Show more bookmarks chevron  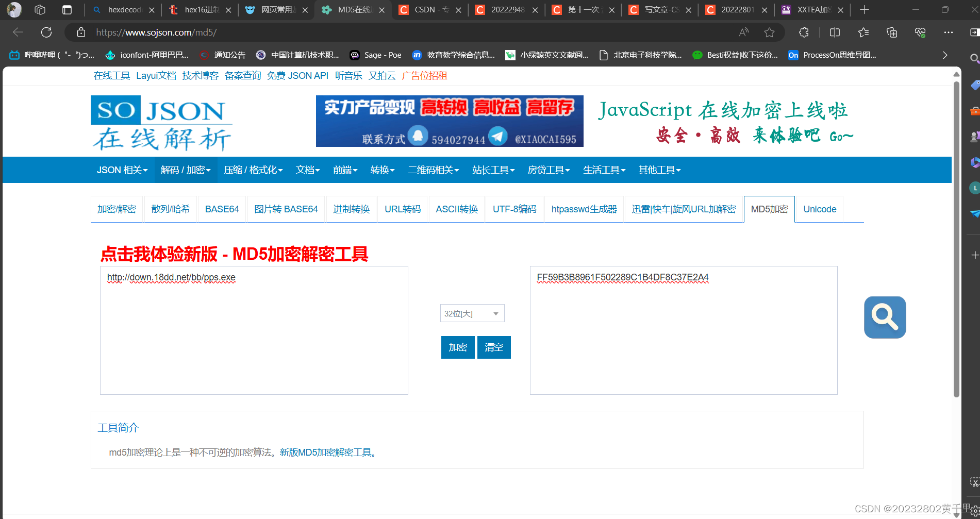click(x=944, y=55)
